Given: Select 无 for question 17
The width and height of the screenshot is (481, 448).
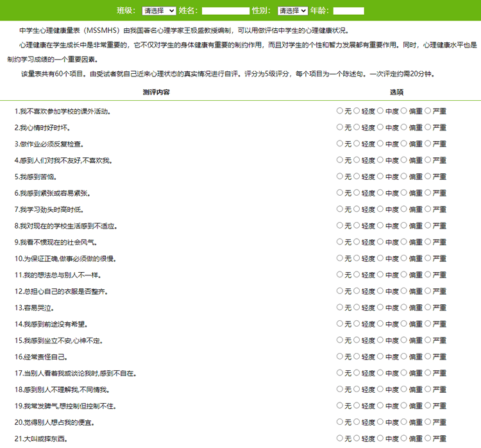Looking at the screenshot, I should click(339, 372).
